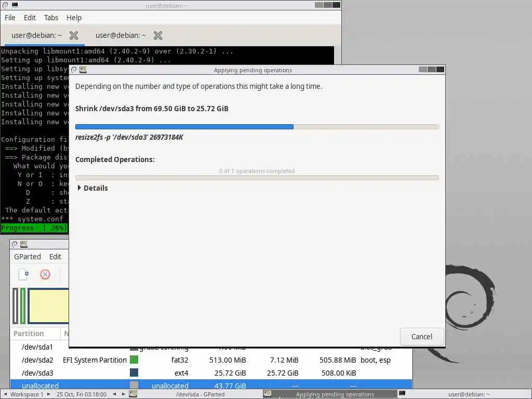Click the '0 of 1 operations completed' text
Screen dimensions: 532x399
pos(257,170)
